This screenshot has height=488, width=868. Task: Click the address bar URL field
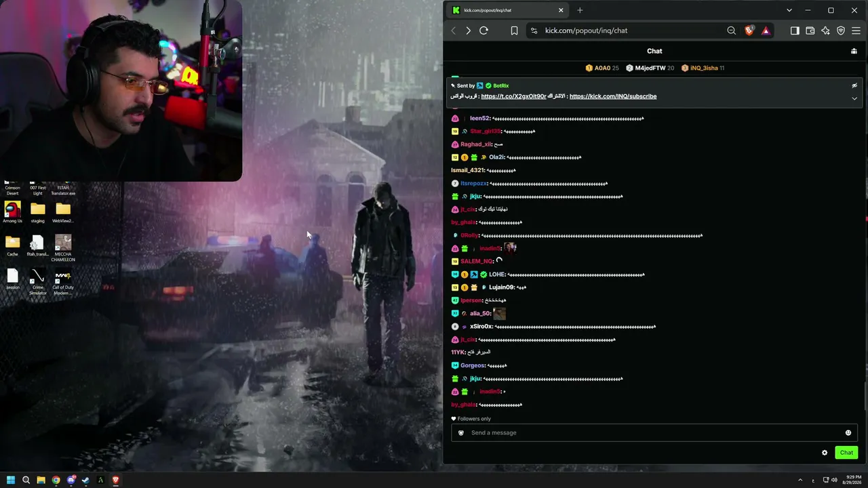(x=627, y=30)
